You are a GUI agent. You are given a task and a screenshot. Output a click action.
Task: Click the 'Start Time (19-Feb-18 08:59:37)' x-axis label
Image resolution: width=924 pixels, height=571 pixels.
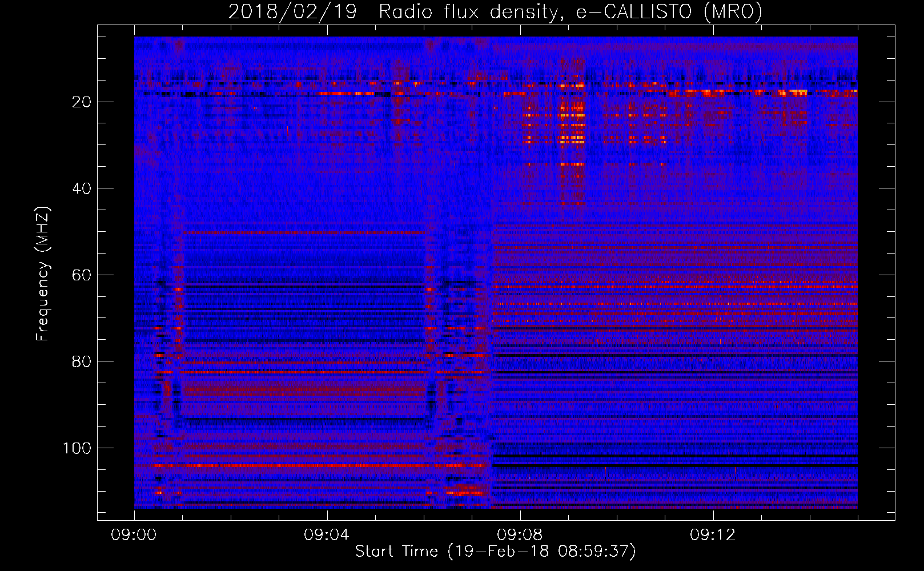pos(495,552)
